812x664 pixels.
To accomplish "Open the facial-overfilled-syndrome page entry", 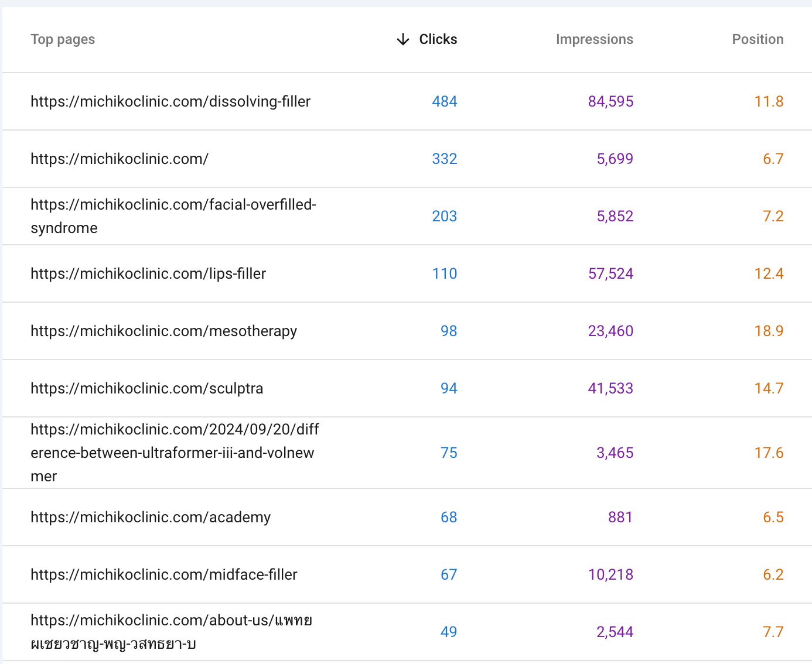I will [173, 216].
